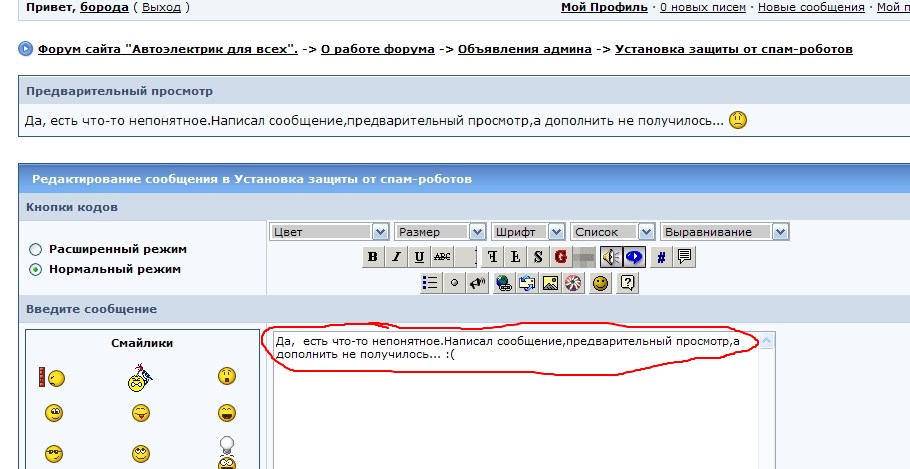Insert the upward-looking smiling smiley

[140, 454]
